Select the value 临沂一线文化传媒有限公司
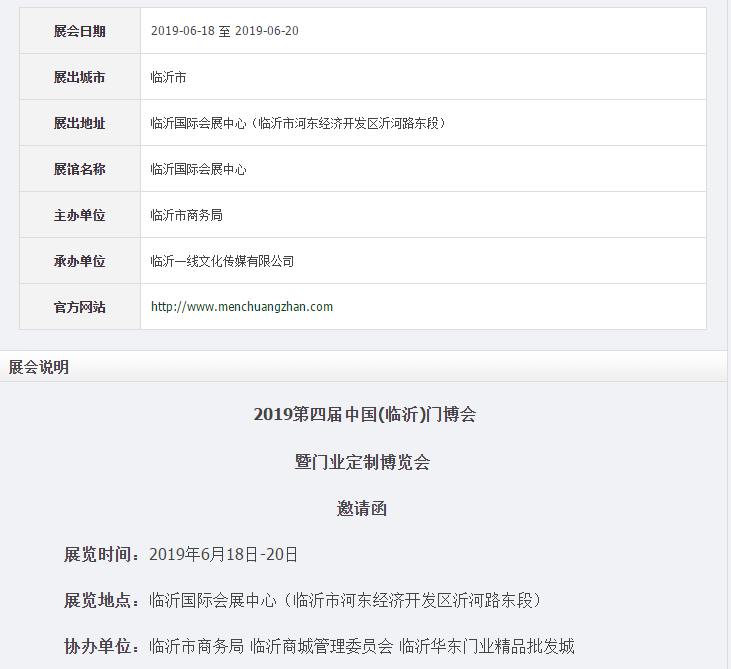Viewport: 731px width, 669px height. [222, 261]
